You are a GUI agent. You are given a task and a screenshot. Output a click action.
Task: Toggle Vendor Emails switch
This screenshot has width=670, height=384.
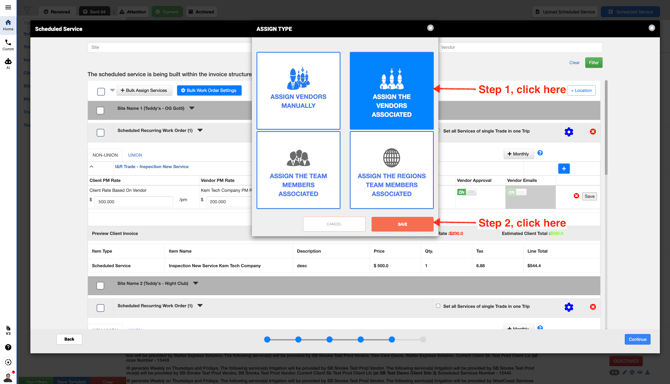pos(517,192)
